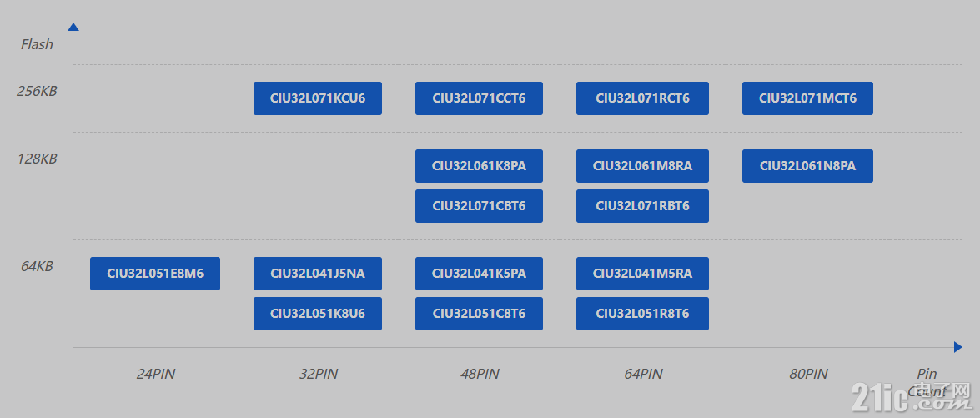Choose the CIU32L071MCT6 80-pin part

[x=807, y=98]
